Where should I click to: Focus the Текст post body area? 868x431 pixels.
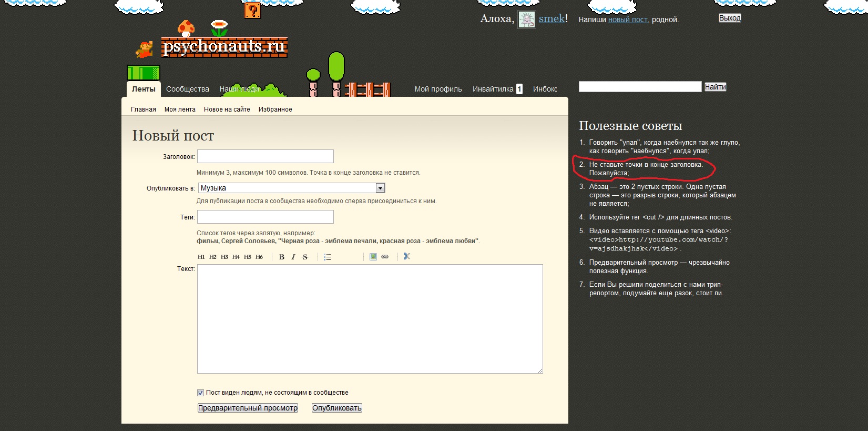(370, 319)
